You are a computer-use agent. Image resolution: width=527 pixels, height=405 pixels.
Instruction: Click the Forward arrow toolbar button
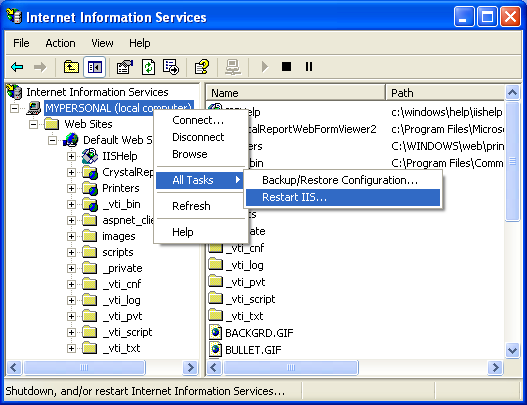(40, 67)
